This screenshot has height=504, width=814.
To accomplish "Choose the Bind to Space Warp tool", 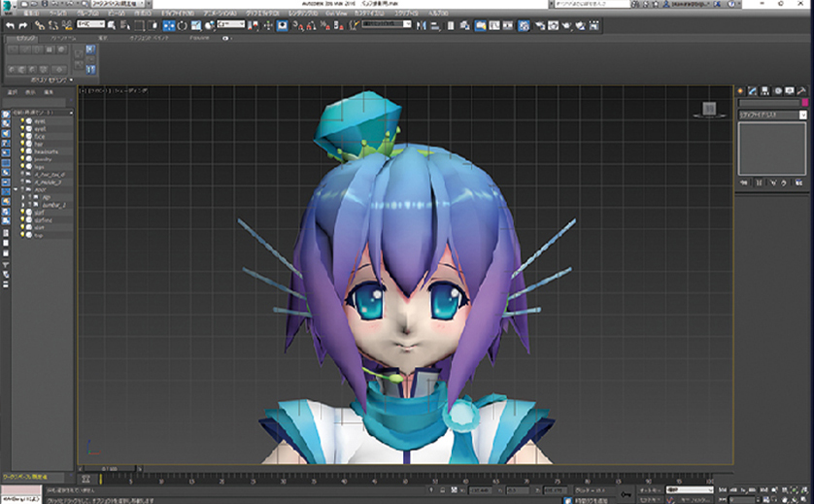I will 67,25.
